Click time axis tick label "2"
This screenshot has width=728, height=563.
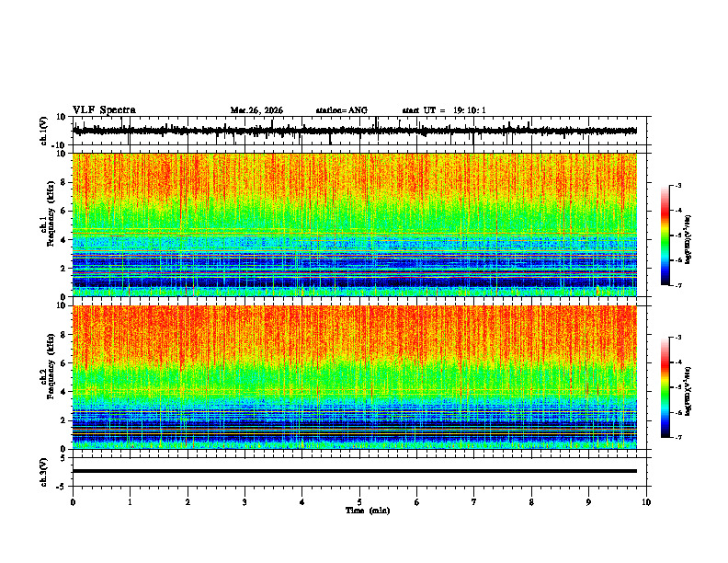[x=188, y=502]
